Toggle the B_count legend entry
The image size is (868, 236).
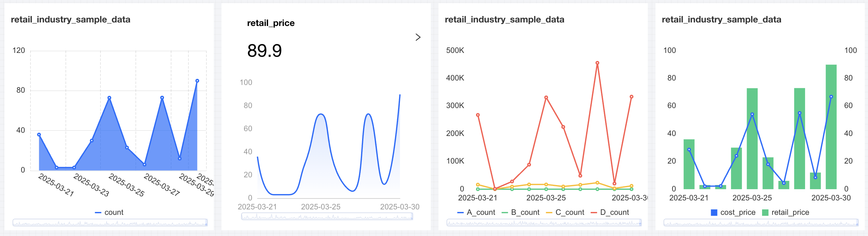click(x=521, y=213)
